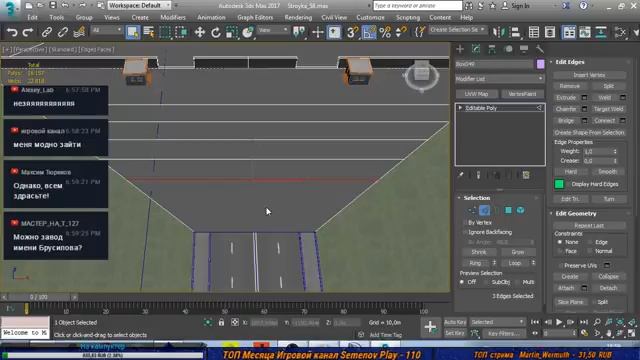Click the Redo arrow in main toolbar

click(27, 32)
